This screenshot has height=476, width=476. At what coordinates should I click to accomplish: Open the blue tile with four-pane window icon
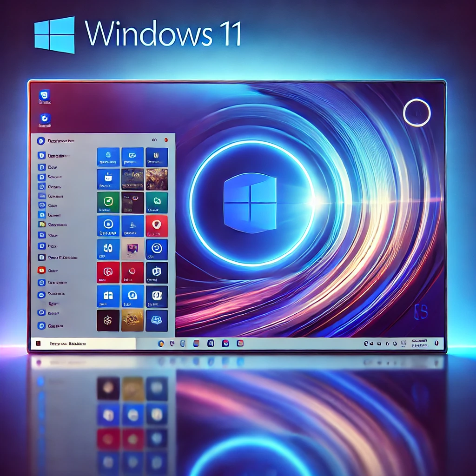click(108, 296)
